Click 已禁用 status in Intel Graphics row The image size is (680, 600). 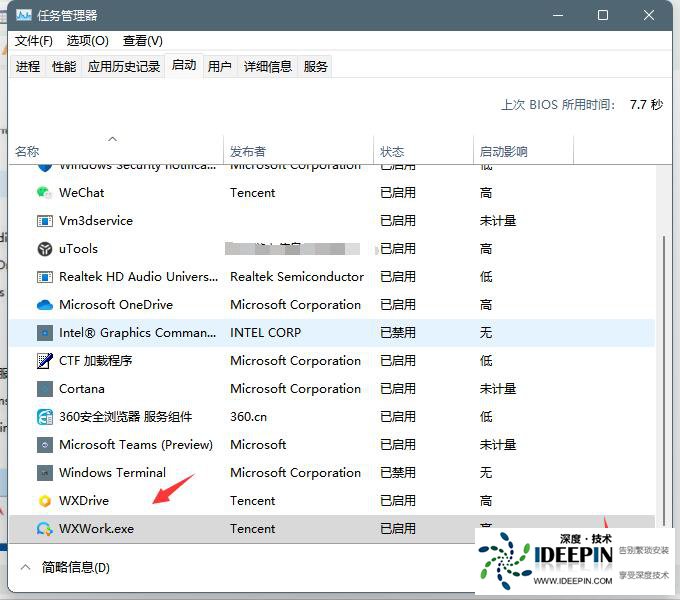point(398,333)
